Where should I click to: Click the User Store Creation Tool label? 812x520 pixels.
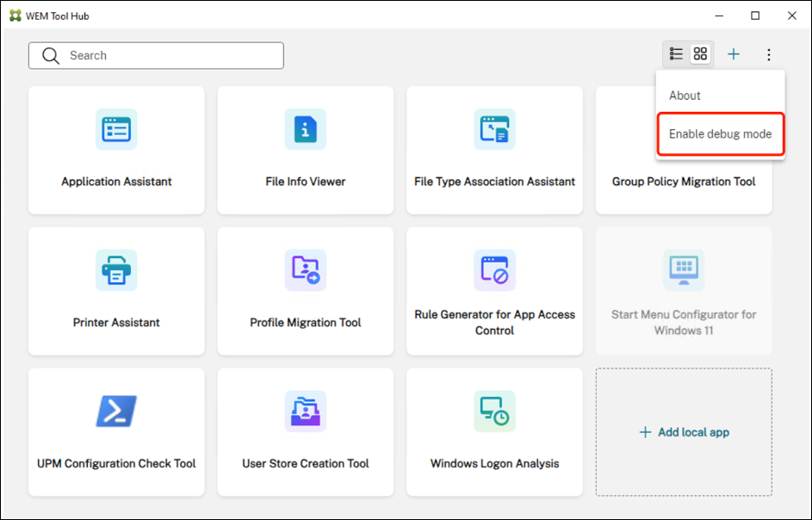[306, 463]
